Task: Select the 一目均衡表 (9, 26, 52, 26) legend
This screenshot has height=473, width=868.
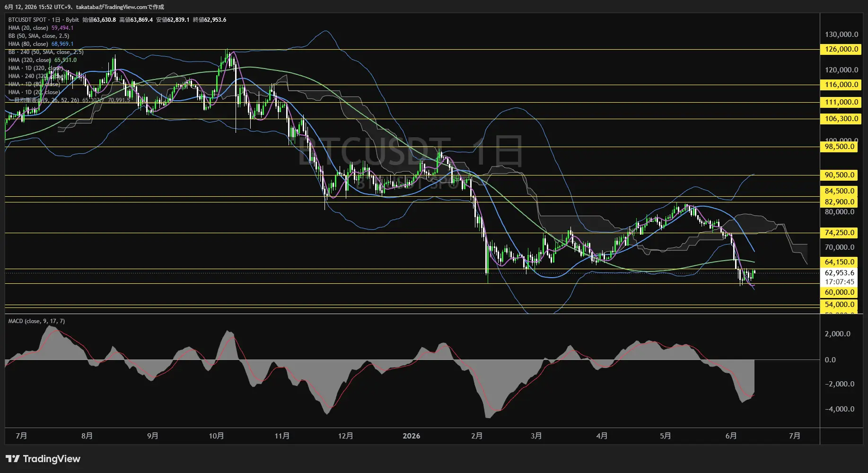Action: pos(69,100)
